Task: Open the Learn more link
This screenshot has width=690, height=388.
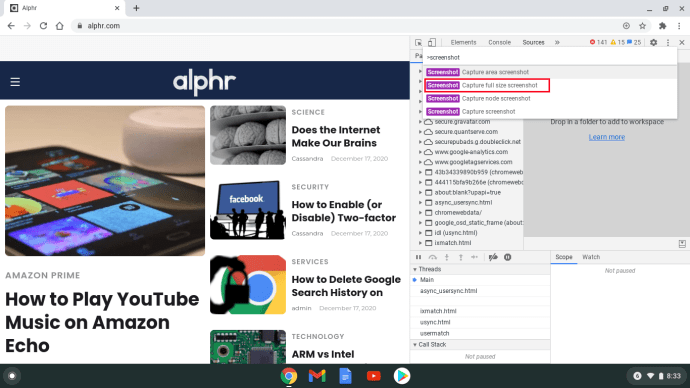Action: click(607, 137)
